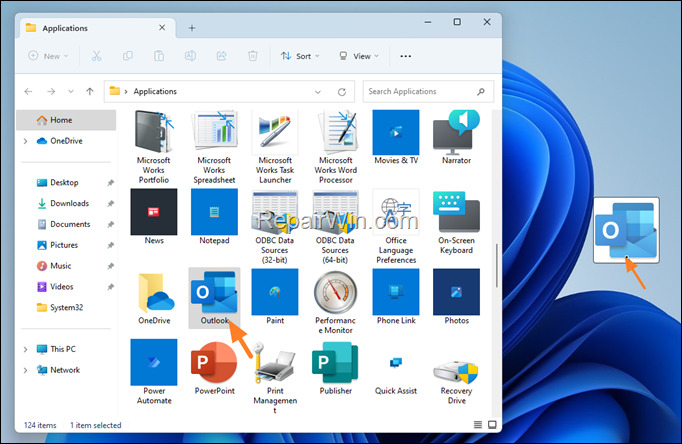
Task: Select the Narrator app icon
Action: coord(456,132)
